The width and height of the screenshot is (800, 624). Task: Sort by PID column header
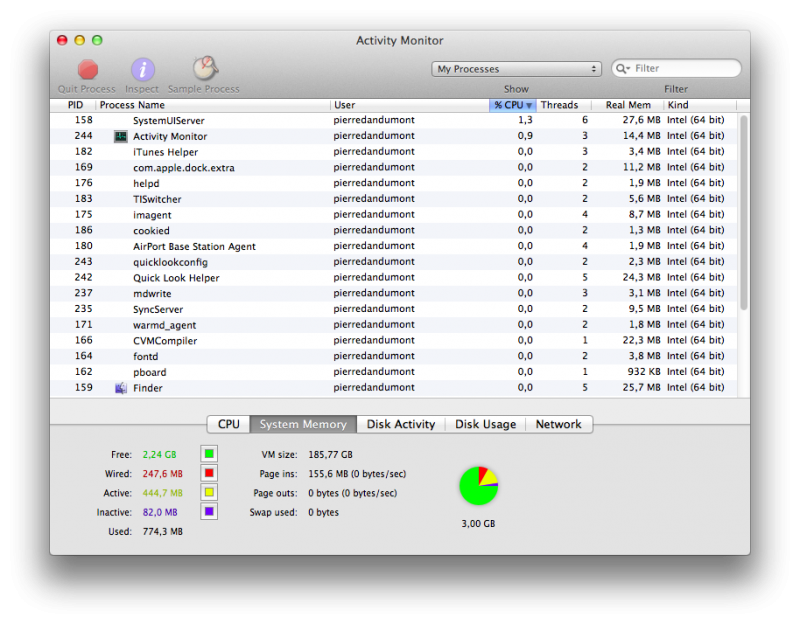pos(75,105)
